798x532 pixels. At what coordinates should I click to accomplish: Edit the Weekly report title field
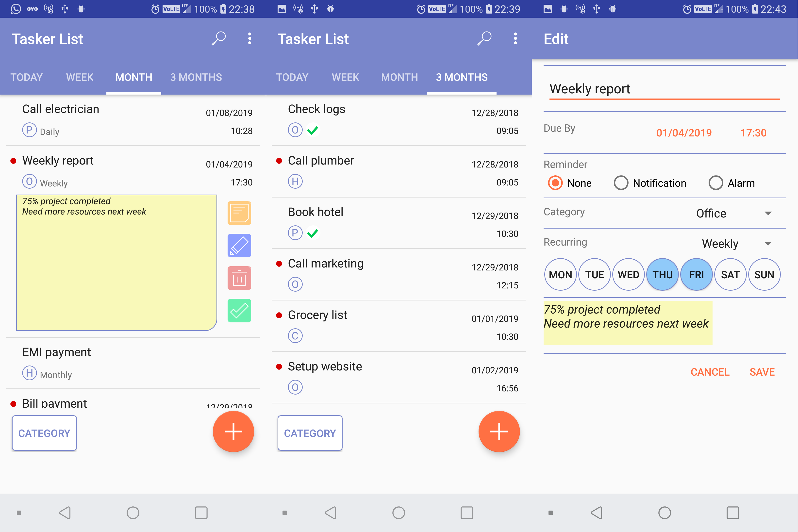click(x=664, y=89)
